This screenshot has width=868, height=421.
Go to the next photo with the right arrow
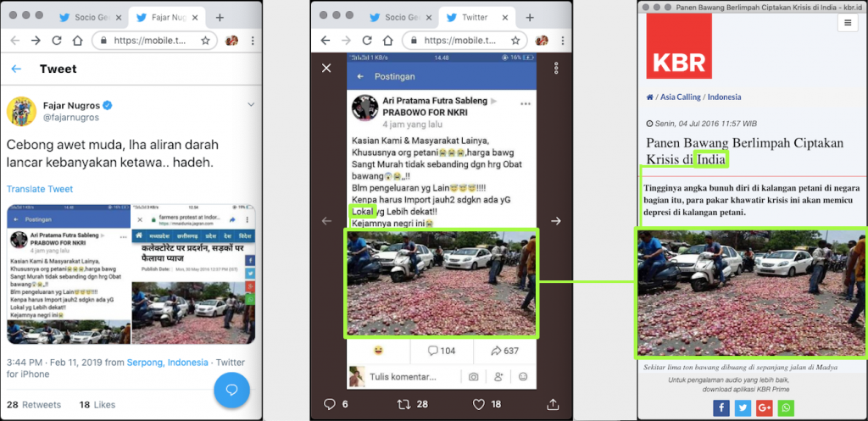pos(556,221)
